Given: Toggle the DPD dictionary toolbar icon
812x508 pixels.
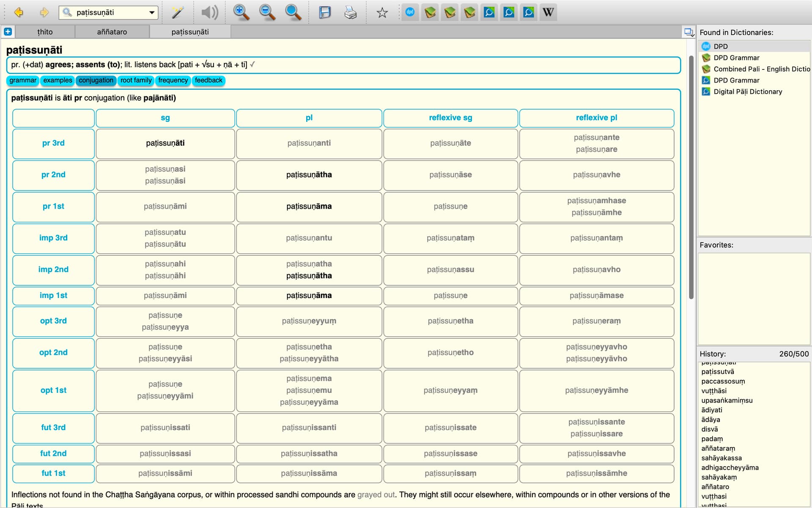Looking at the screenshot, I should coord(410,12).
